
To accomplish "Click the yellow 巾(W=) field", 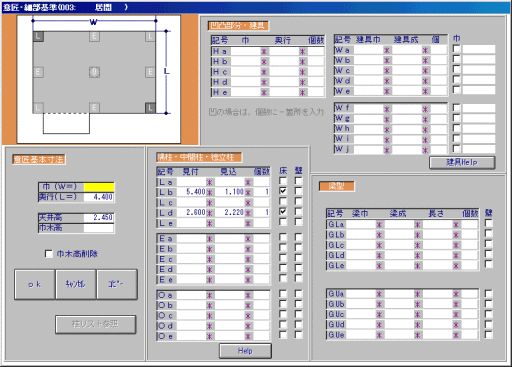I will (x=99, y=187).
